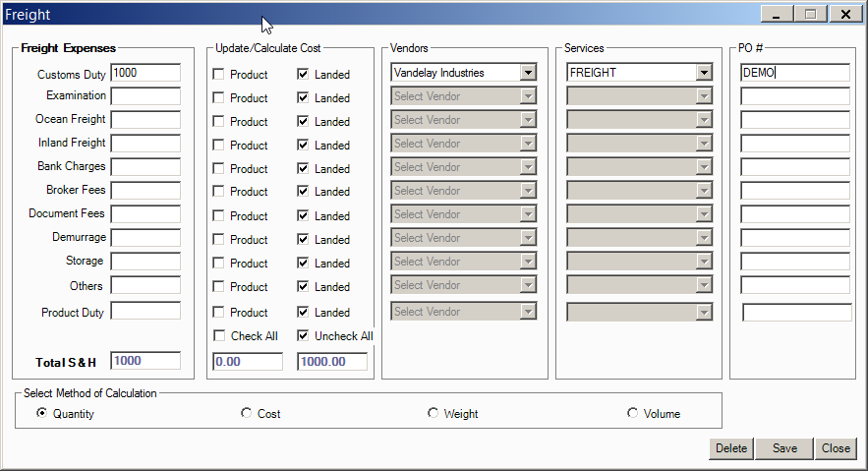Check the Product box for Customs Duty row

(219, 75)
